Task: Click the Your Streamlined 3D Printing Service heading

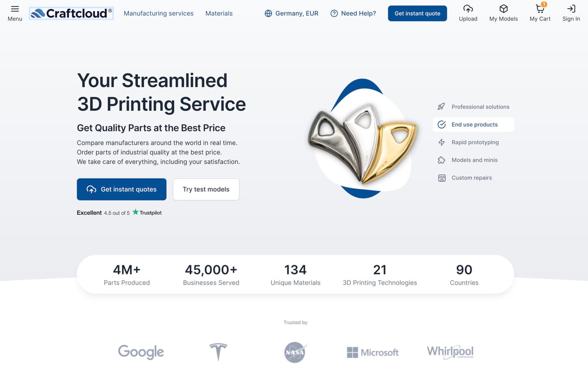Action: (x=161, y=92)
